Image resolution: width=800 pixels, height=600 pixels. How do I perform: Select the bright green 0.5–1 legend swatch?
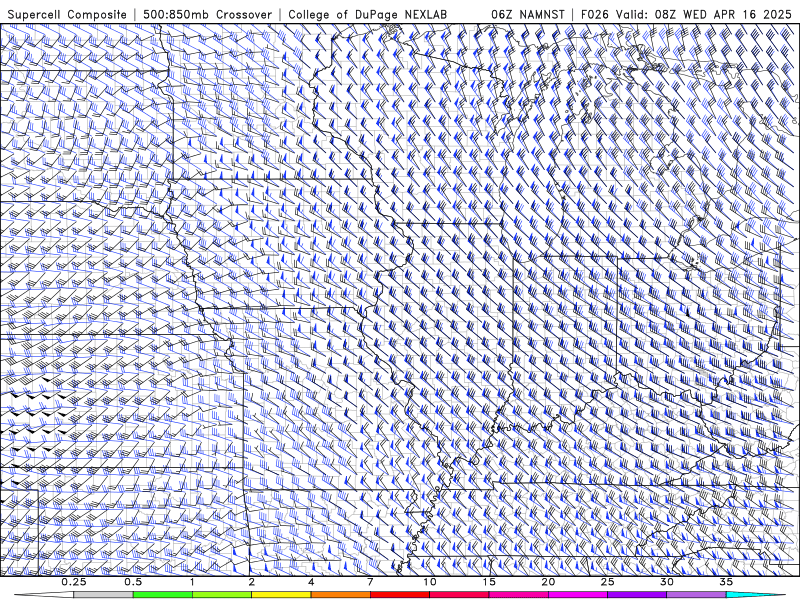[162, 595]
